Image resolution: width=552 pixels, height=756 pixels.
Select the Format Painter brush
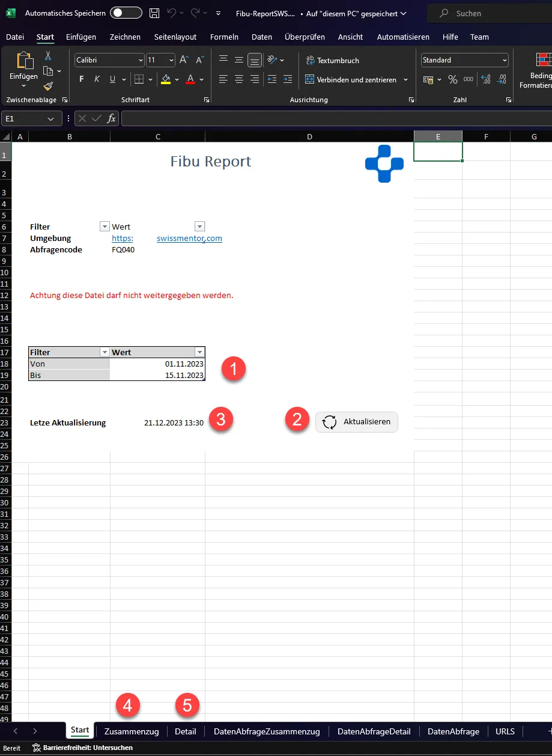pos(48,86)
